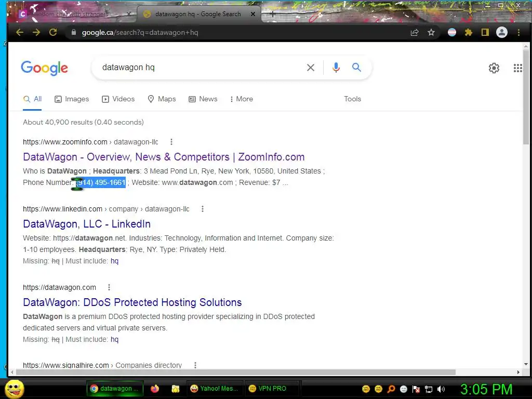Open DataWagon, LLC LinkedIn link
The height and width of the screenshot is (399, 532).
pos(87,224)
